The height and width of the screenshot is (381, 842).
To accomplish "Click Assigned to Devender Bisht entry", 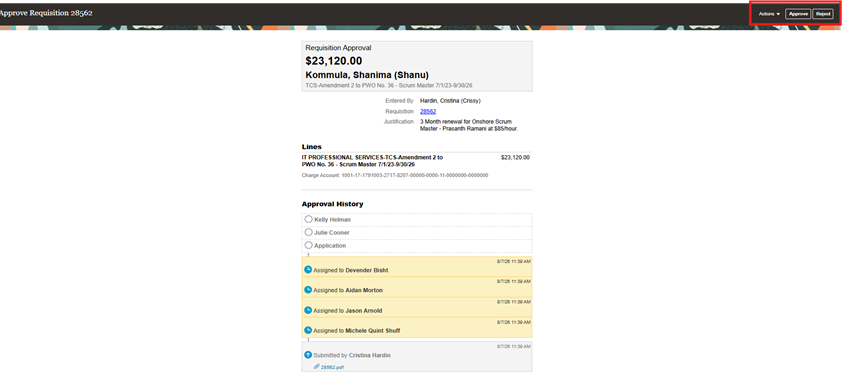I will click(x=417, y=267).
